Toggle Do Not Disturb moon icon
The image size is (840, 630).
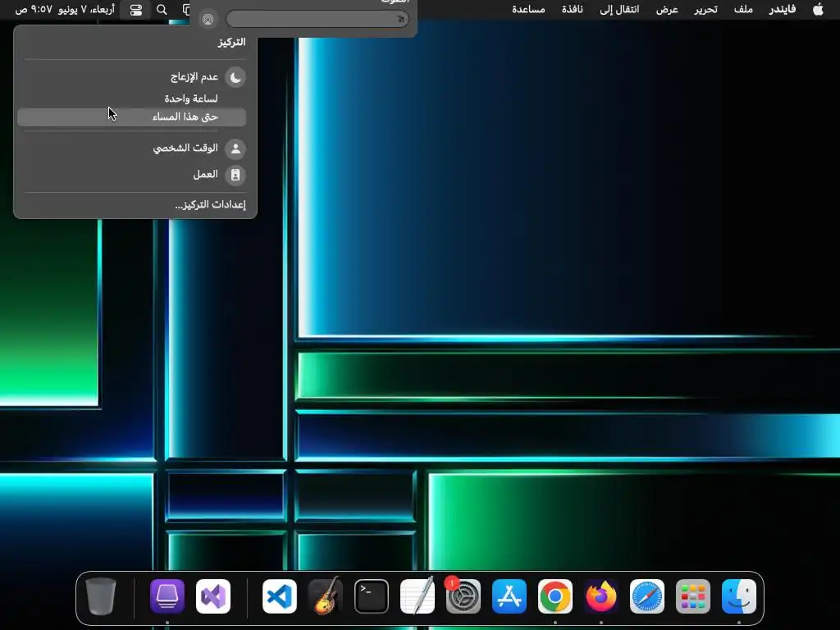coord(235,78)
